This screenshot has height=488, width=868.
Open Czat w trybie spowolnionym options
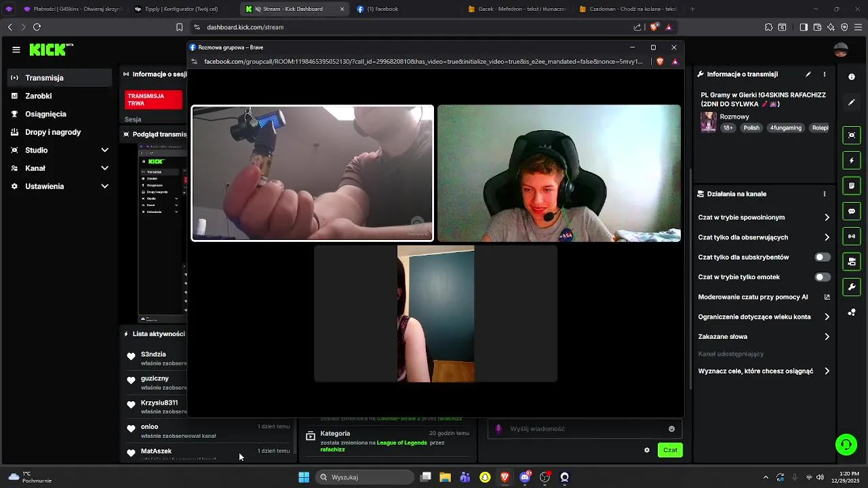coord(764,218)
